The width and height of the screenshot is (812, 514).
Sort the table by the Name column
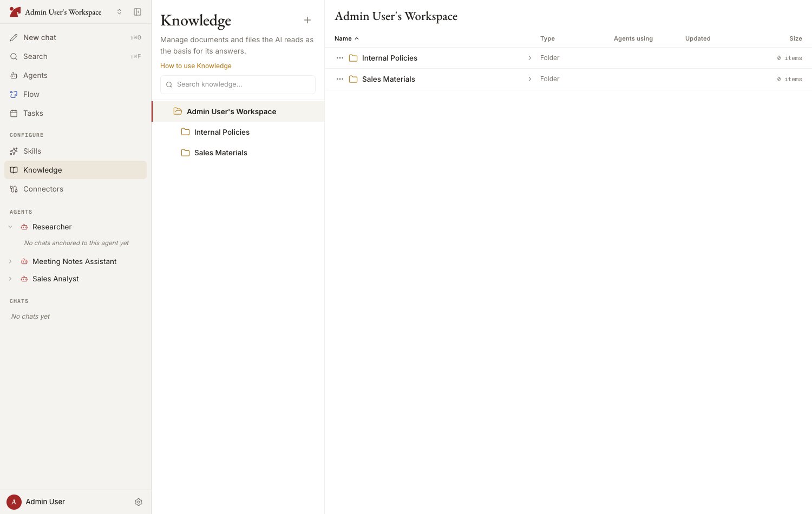pos(343,38)
